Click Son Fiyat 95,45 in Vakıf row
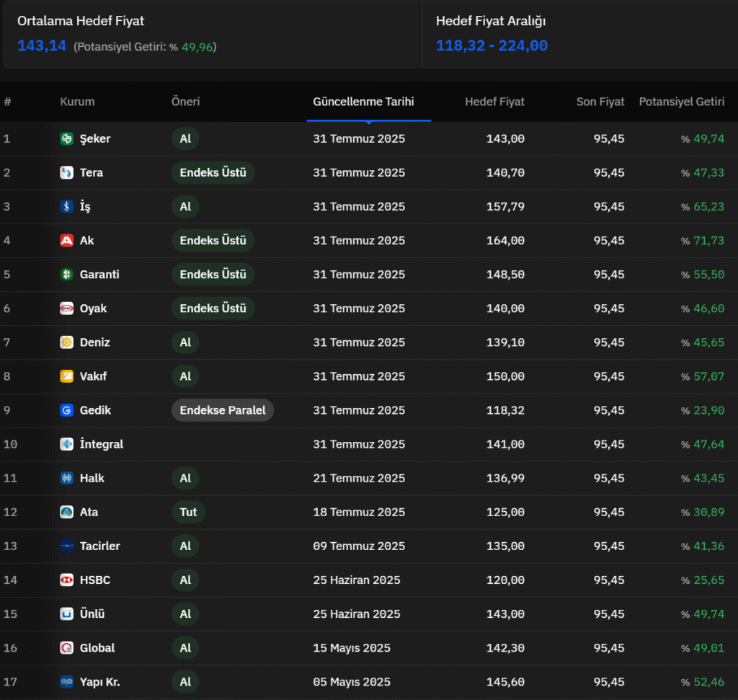Viewport: 738px width, 700px height. click(608, 376)
